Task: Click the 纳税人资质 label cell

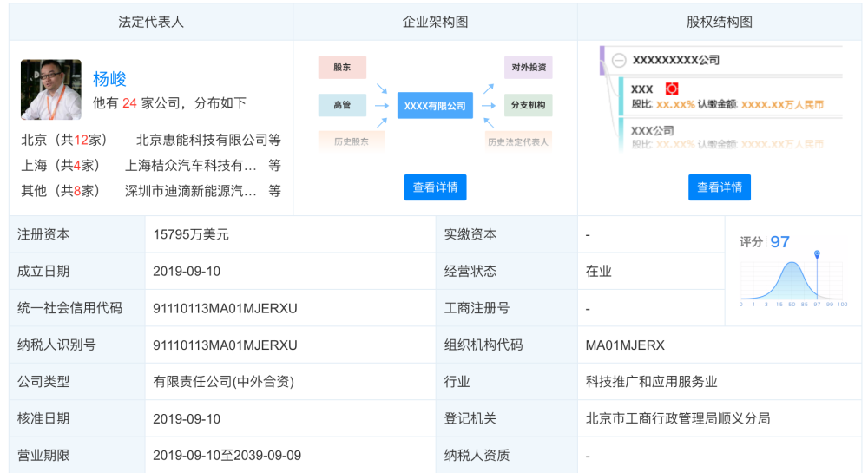Action: pos(507,456)
